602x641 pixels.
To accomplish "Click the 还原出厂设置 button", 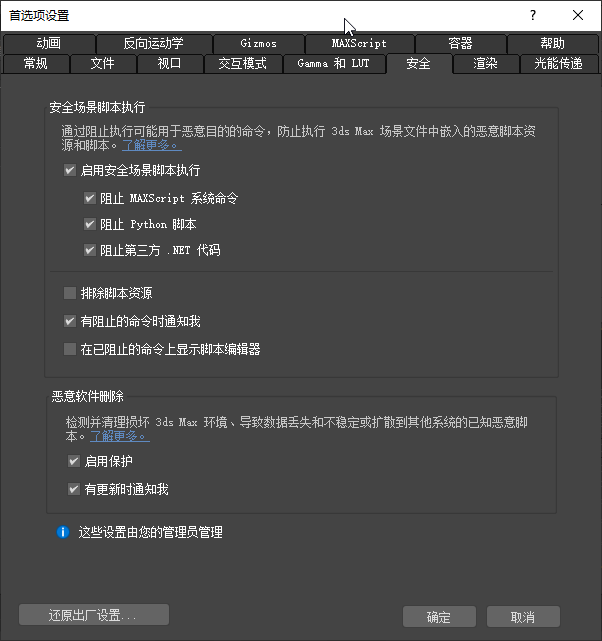I will 94,615.
